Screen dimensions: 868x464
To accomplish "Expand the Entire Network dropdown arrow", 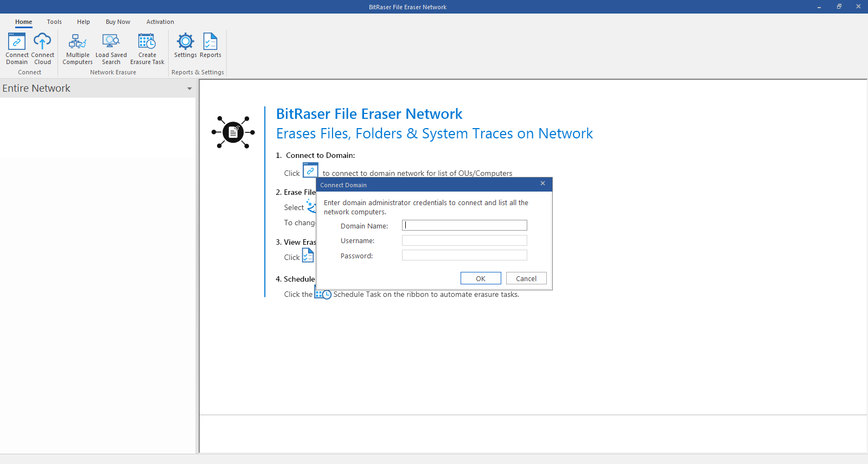I will [189, 88].
